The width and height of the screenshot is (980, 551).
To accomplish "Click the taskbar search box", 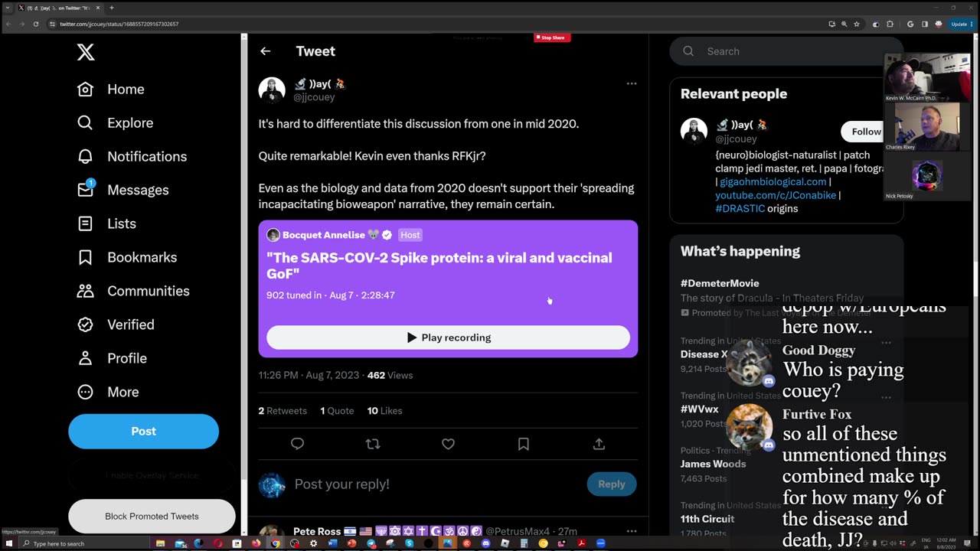I will pos(84,543).
